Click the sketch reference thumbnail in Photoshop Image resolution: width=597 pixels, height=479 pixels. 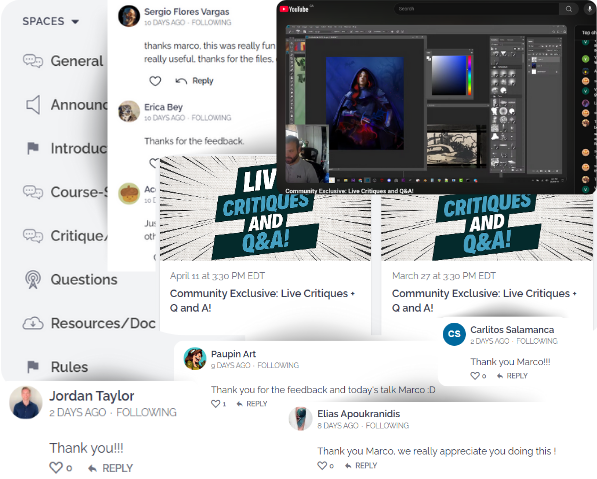(452, 148)
